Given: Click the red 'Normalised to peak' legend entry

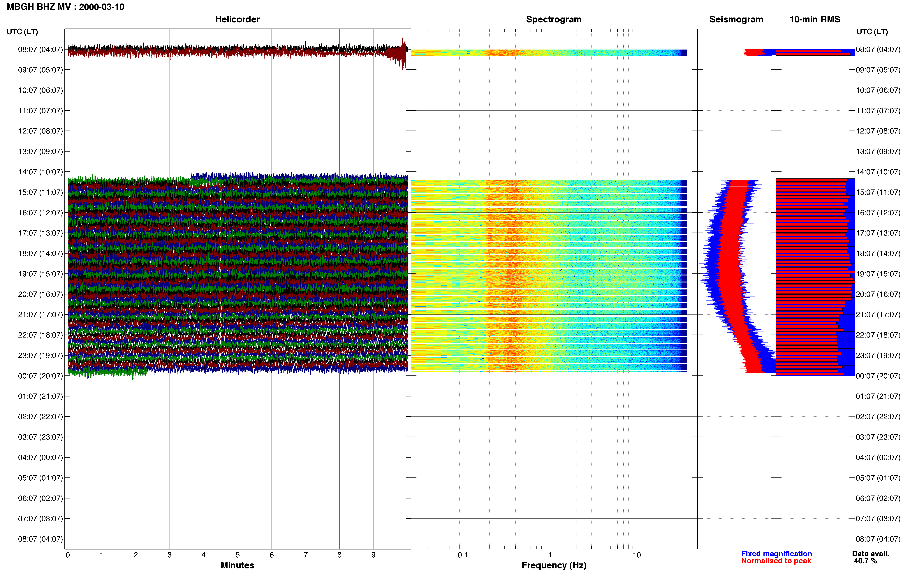Looking at the screenshot, I should 776,561.
